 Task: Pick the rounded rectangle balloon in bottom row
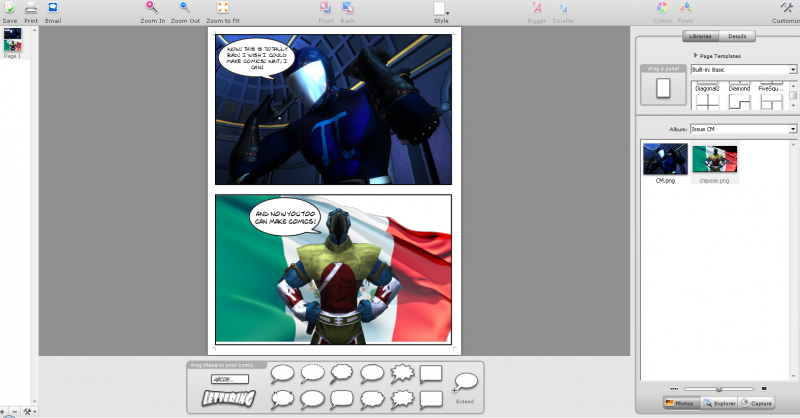[342, 399]
